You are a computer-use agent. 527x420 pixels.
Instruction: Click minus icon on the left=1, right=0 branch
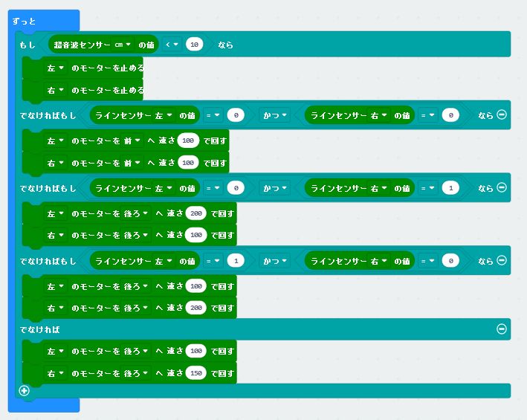pos(502,260)
